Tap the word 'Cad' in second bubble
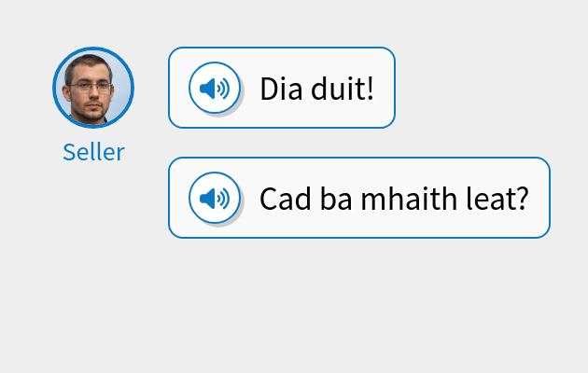Screen dimensions: 588x373 [286, 199]
